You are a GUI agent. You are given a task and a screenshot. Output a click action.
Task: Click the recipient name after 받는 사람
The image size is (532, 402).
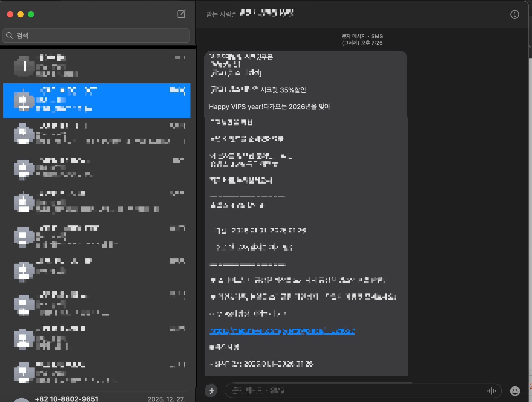tap(267, 13)
